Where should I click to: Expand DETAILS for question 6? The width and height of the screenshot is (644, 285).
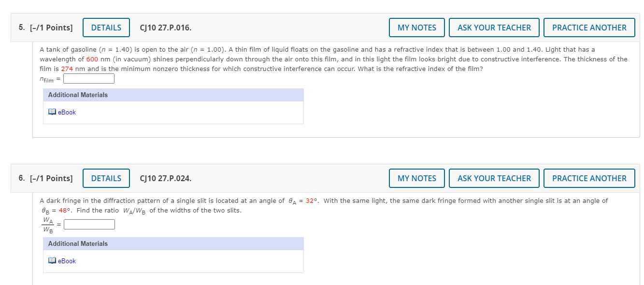click(106, 178)
